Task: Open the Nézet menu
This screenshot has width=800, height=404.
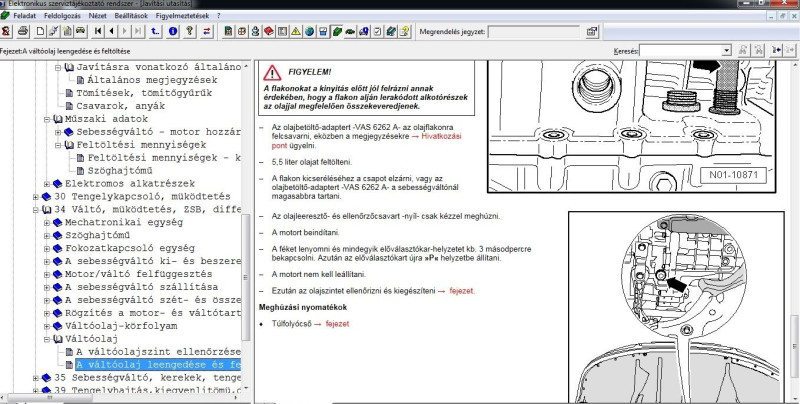Action: 97,16
